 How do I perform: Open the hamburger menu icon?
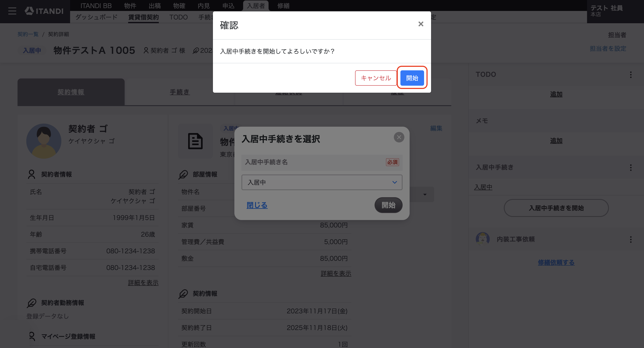[12, 11]
